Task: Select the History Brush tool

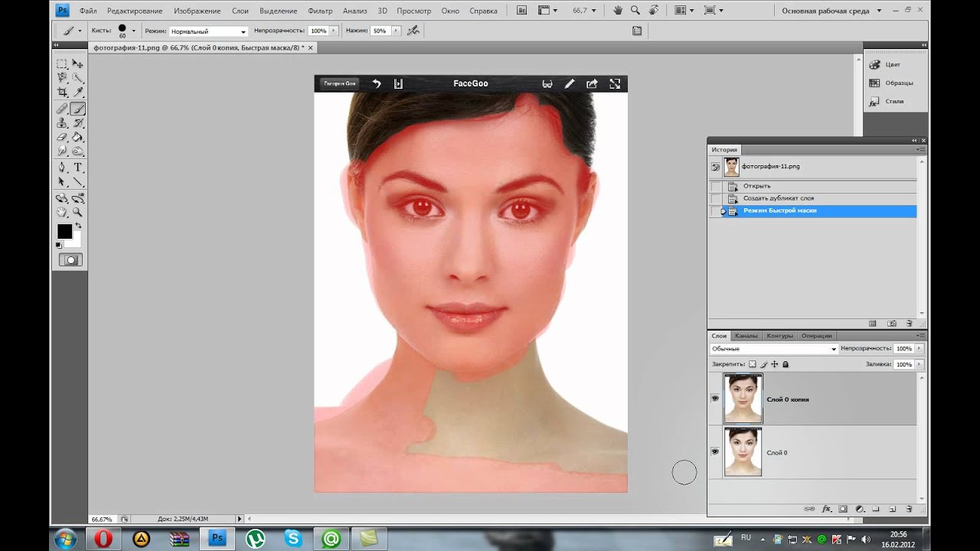Action: [77, 123]
